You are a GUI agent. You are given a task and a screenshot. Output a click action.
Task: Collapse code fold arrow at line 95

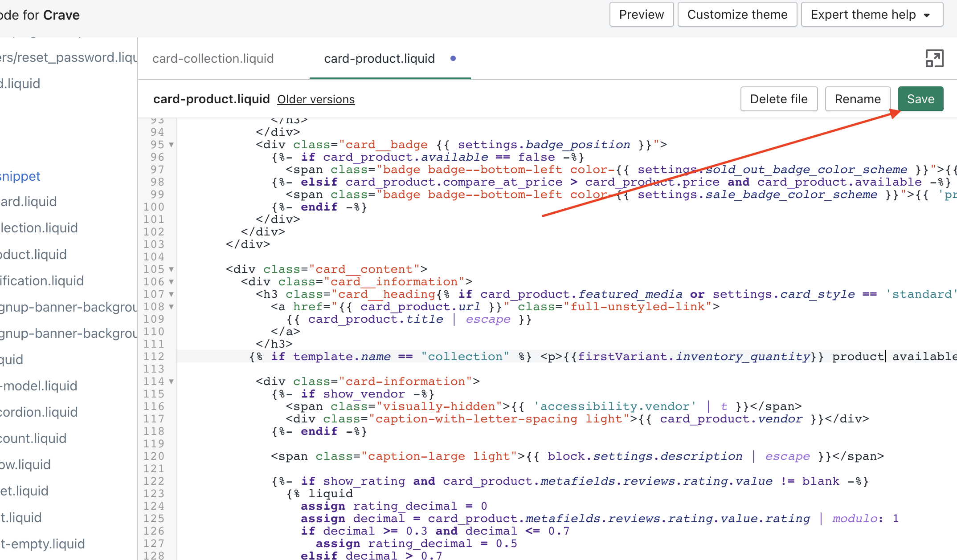point(171,145)
